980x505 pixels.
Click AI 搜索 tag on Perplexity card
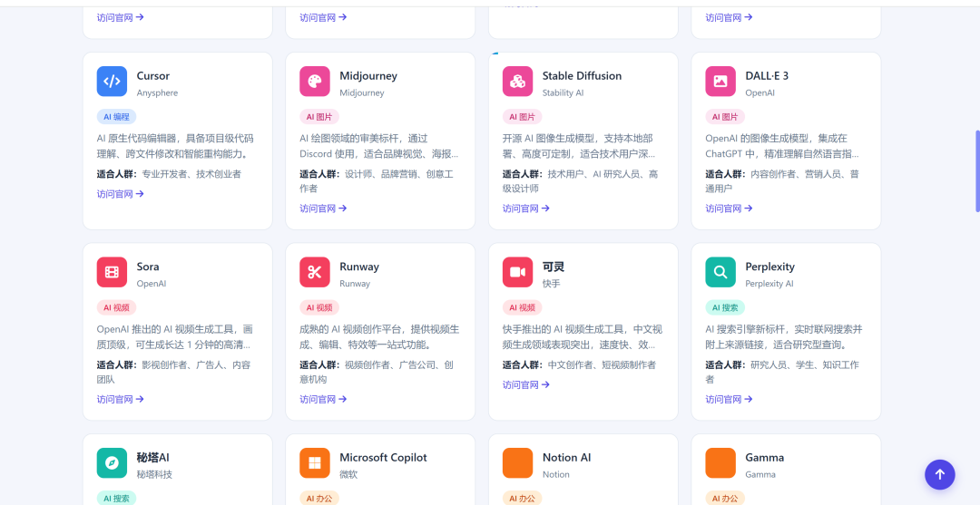725,307
